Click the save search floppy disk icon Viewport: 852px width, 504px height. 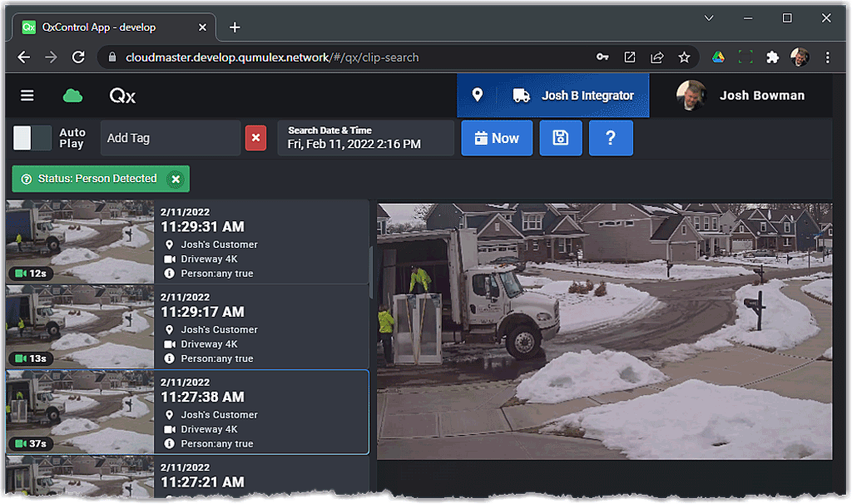pos(561,138)
